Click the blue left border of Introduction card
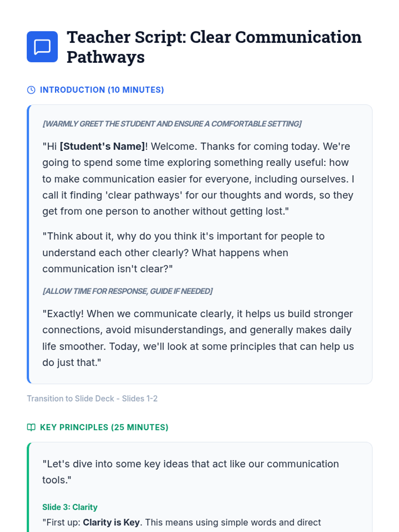 [x=28, y=244]
